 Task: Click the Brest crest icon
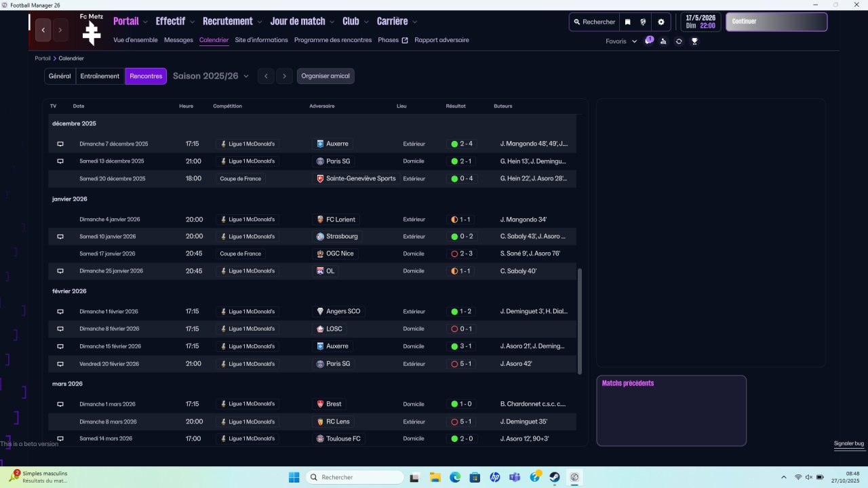click(320, 404)
